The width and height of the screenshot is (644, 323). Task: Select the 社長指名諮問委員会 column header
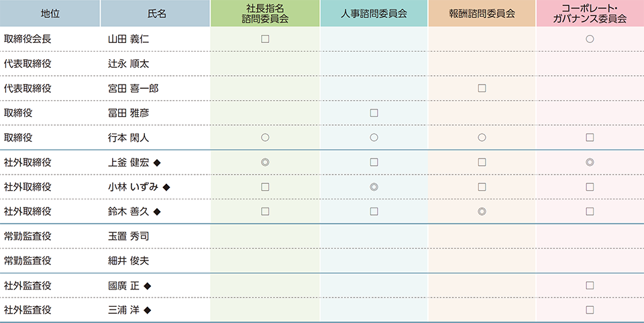265,13
